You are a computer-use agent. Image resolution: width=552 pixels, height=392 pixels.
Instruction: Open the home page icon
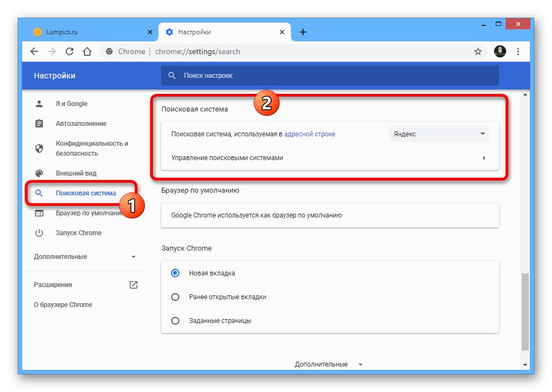point(87,52)
